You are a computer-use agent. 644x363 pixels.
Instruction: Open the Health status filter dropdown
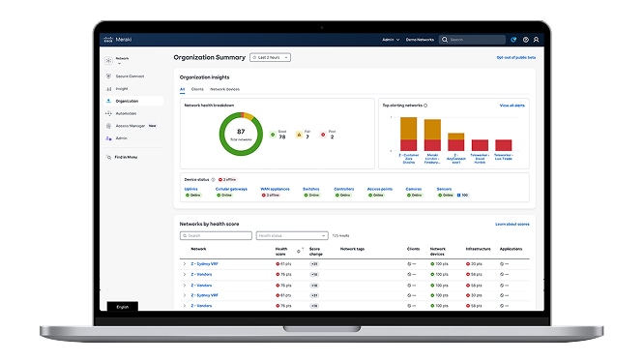pyautogui.click(x=292, y=235)
